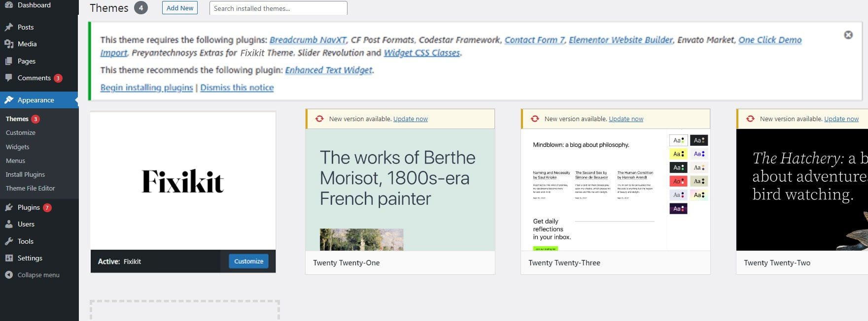This screenshot has width=868, height=321.
Task: Click the Twenty Twenty-One theme name
Action: pyautogui.click(x=347, y=263)
